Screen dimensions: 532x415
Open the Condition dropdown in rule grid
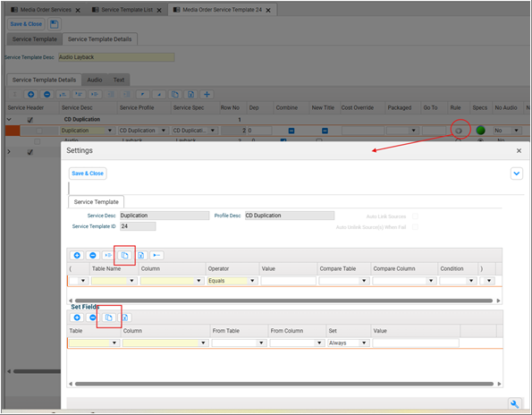471,281
